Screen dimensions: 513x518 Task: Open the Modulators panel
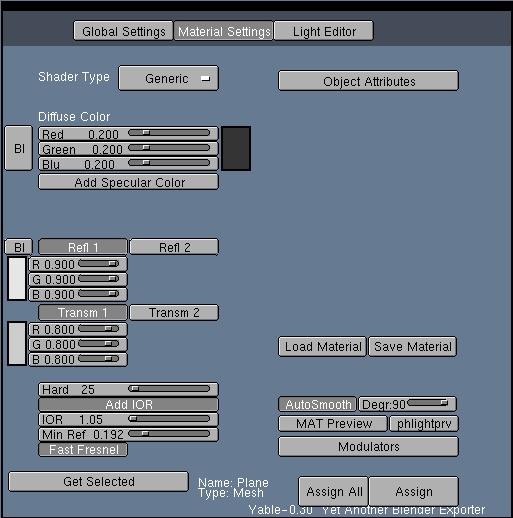368,447
